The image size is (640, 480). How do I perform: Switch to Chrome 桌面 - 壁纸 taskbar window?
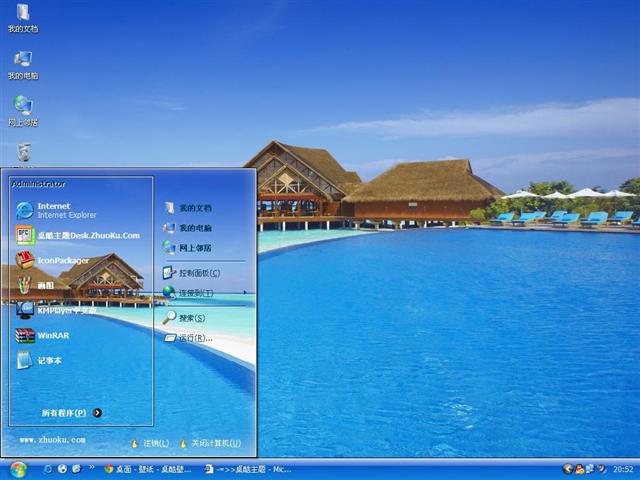coord(148,469)
